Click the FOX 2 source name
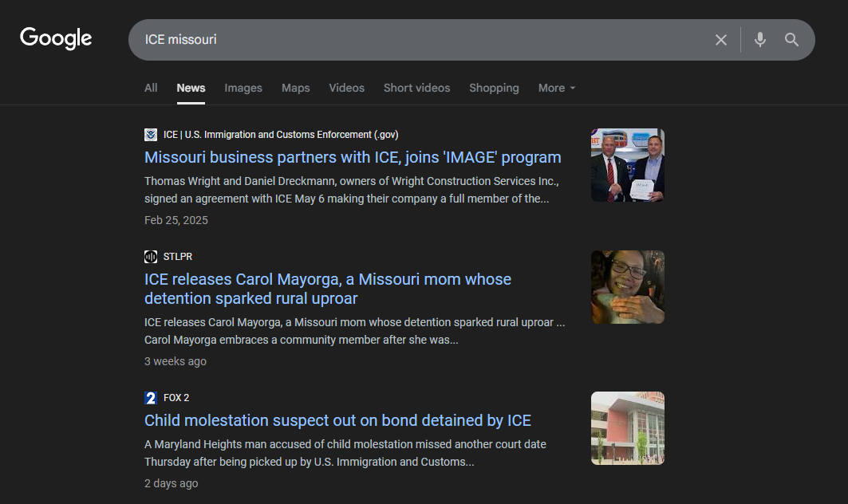This screenshot has width=848, height=504. pyautogui.click(x=176, y=398)
